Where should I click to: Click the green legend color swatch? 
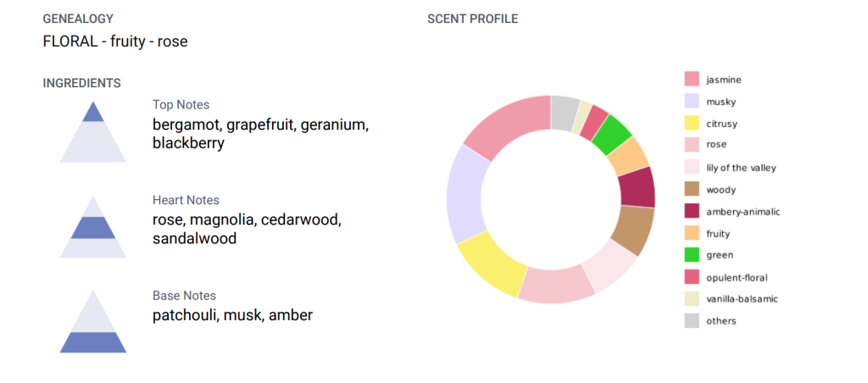coord(692,255)
